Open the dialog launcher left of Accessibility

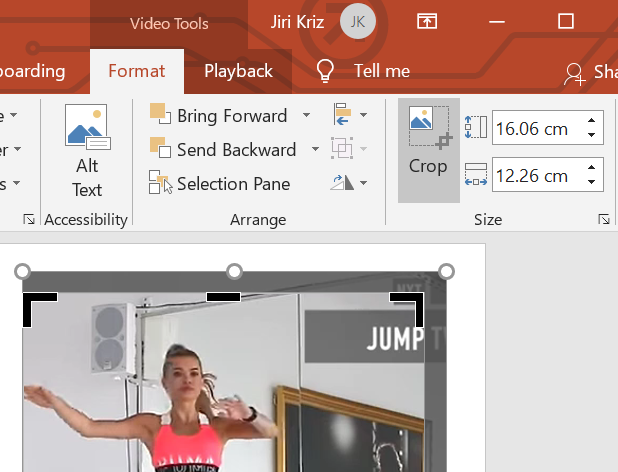click(x=29, y=219)
